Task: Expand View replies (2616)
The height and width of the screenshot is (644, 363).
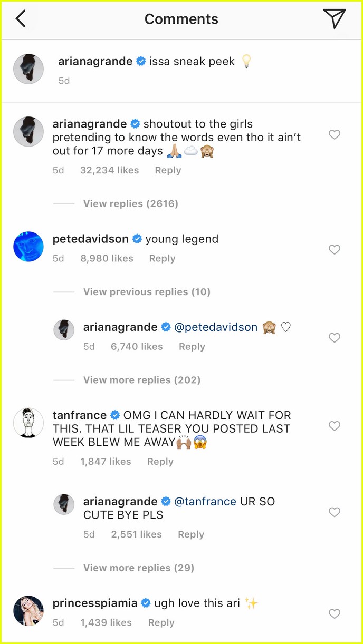Action: coord(131,204)
